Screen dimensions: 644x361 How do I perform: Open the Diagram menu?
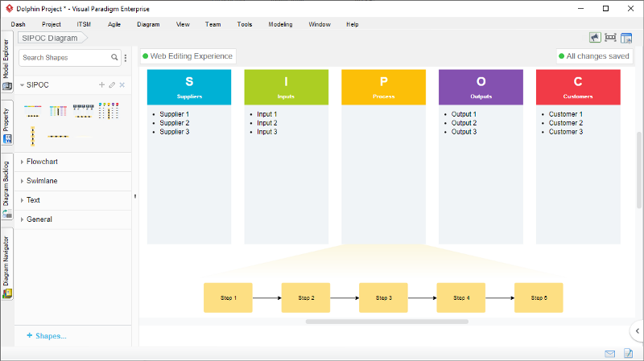pos(148,24)
